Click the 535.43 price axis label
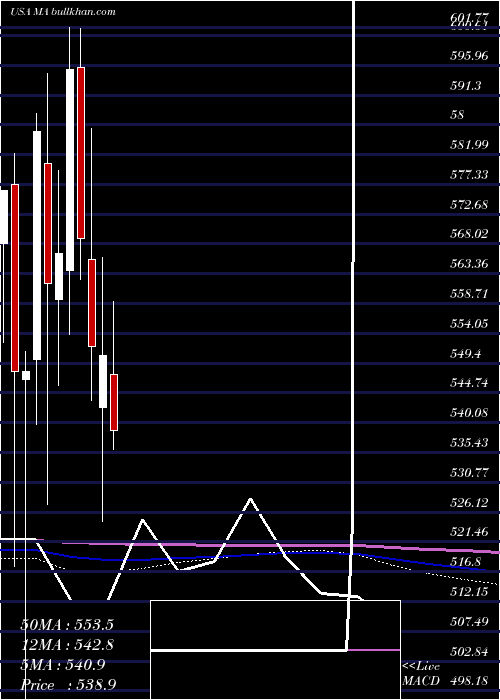The image size is (500, 700). (469, 443)
